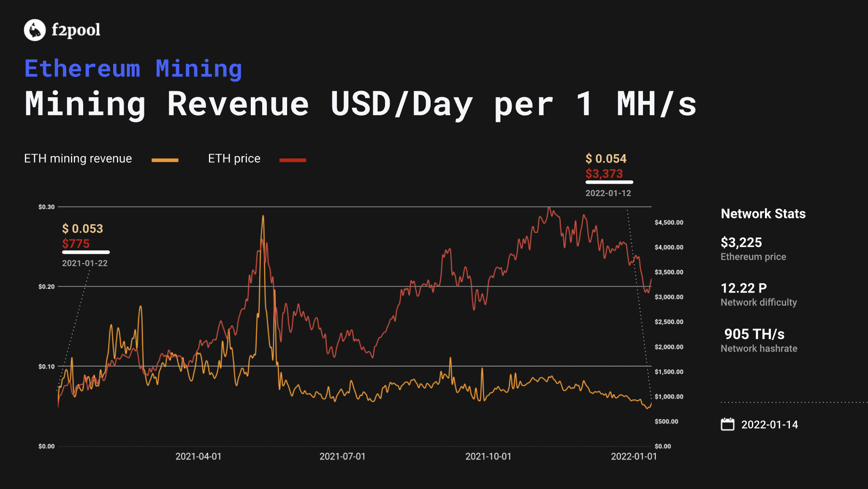Click the '$0.20' left axis label
Image resolution: width=868 pixels, height=489 pixels.
point(46,287)
